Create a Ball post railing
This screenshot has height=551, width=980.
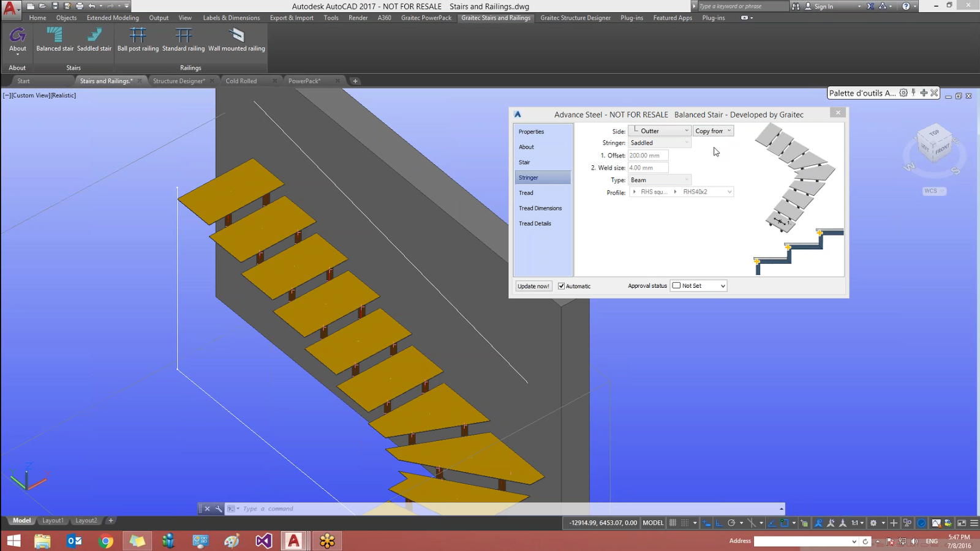point(137,39)
